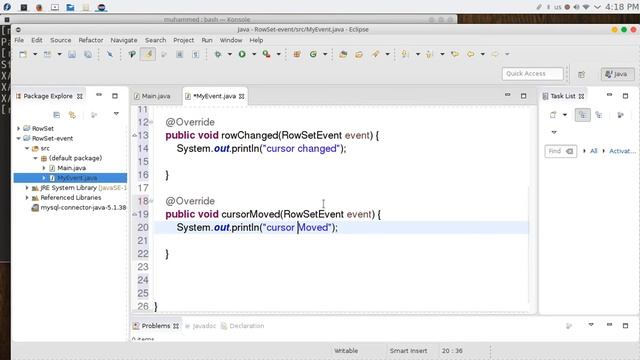This screenshot has height=360, width=640.
Task: Toggle Categorized view in Task List
Action: coord(582,115)
